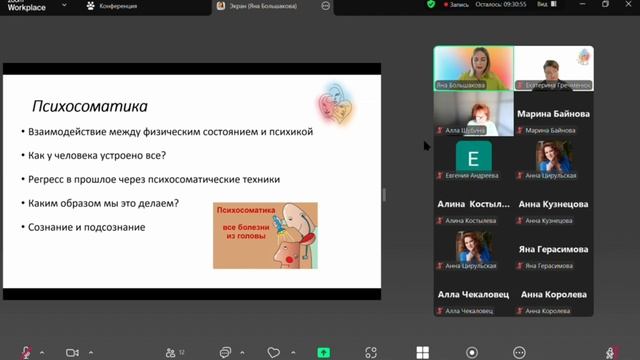Select the Анна Королева participant tile

pyautogui.click(x=554, y=294)
